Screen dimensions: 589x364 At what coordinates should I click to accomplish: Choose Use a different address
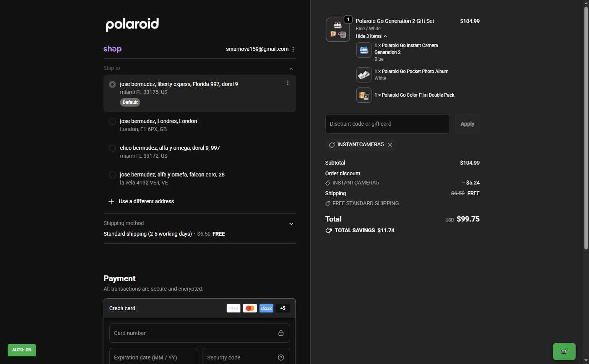coord(146,201)
